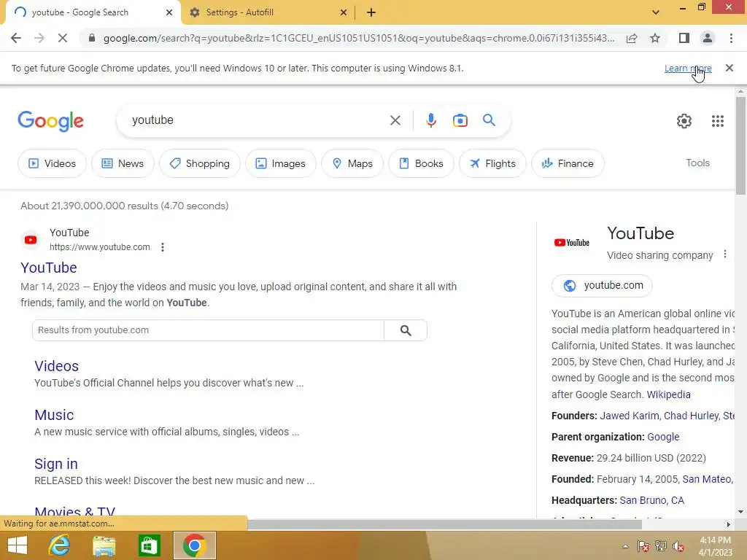The image size is (747, 560).
Task: Filter results by Flights
Action: pyautogui.click(x=492, y=163)
